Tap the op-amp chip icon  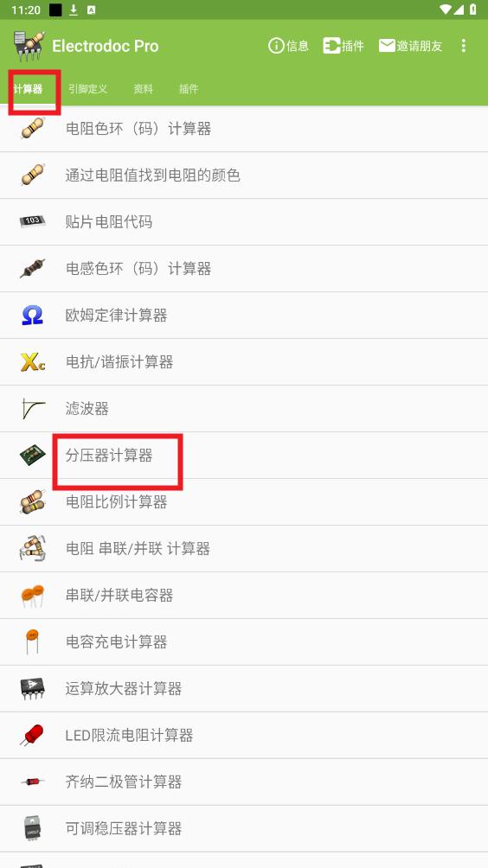pos(33,688)
